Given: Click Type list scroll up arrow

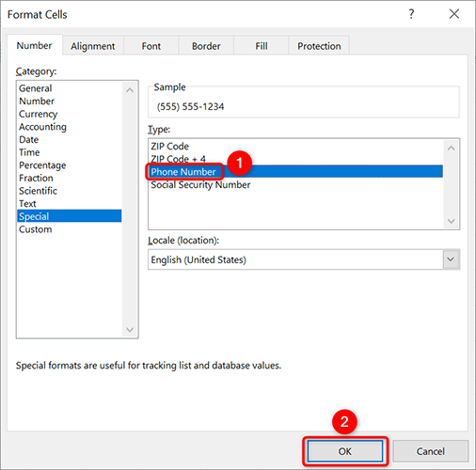Looking at the screenshot, I should click(x=452, y=149).
